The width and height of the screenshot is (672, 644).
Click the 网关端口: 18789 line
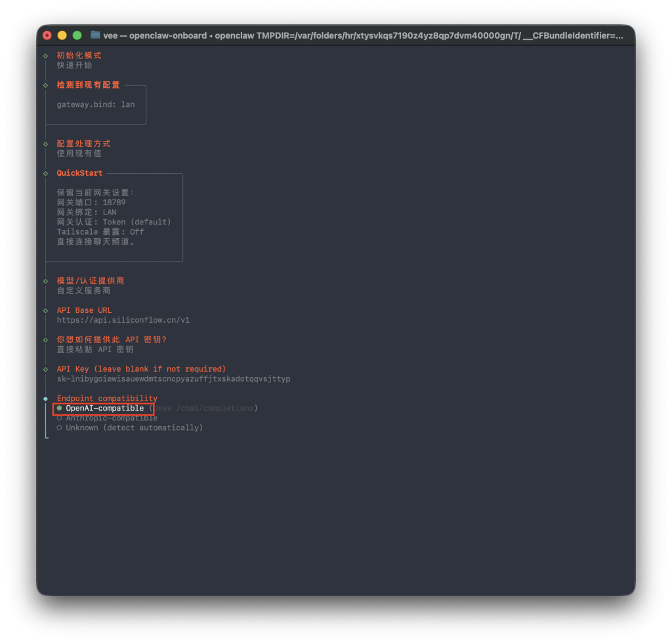(x=91, y=203)
